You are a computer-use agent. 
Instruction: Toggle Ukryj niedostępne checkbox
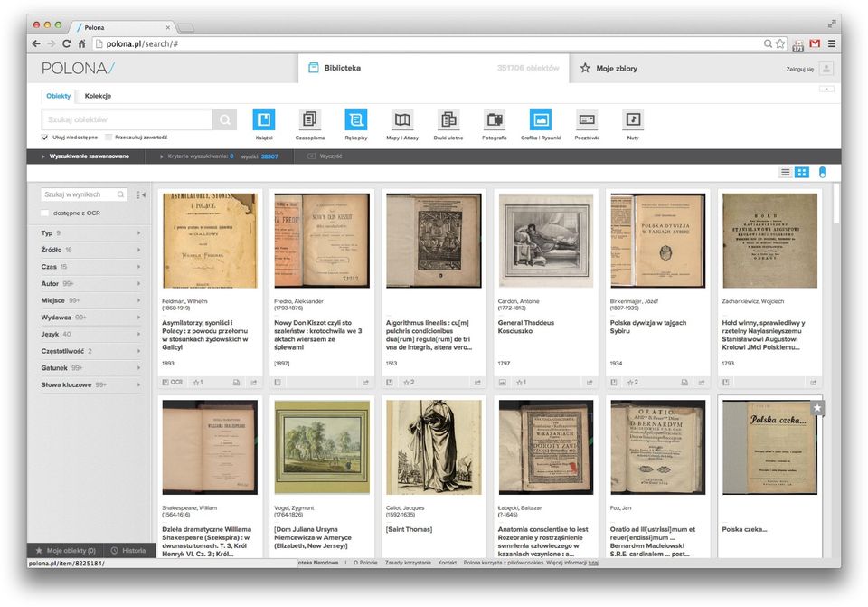(45, 137)
